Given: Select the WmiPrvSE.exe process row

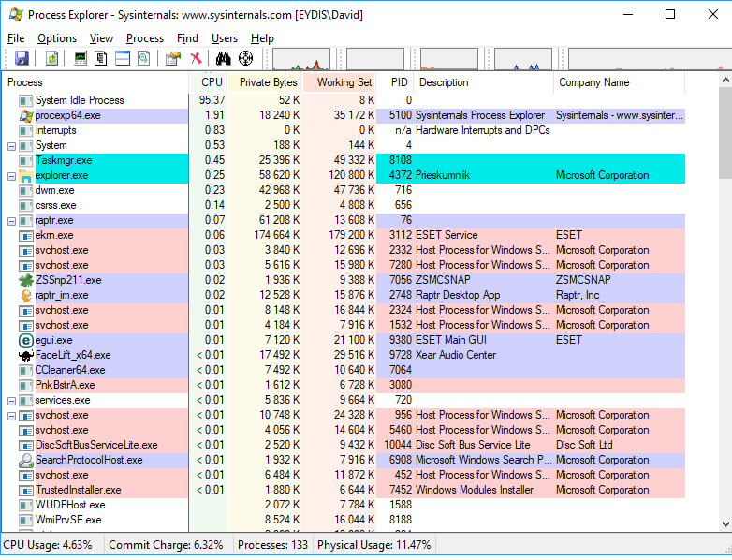Looking at the screenshot, I should pos(344,520).
